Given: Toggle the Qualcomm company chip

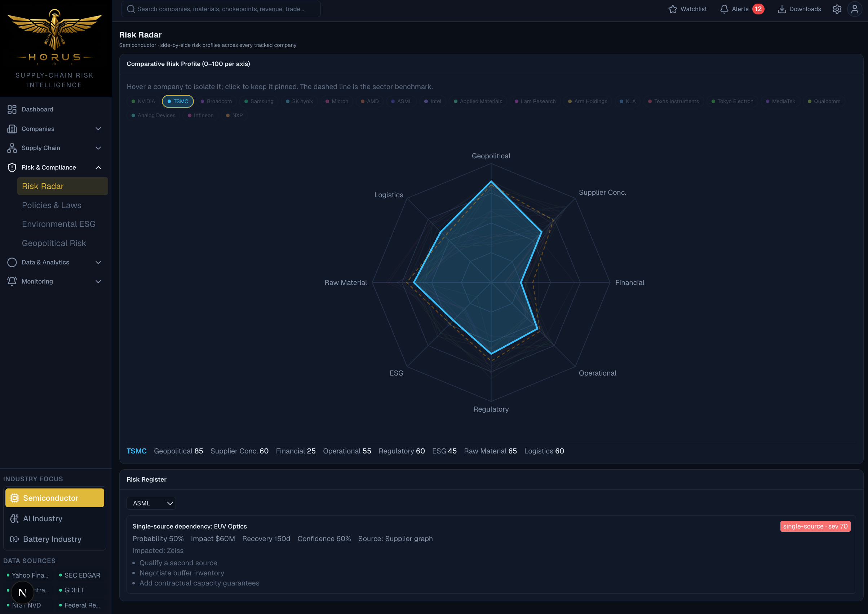Looking at the screenshot, I should pyautogui.click(x=824, y=101).
